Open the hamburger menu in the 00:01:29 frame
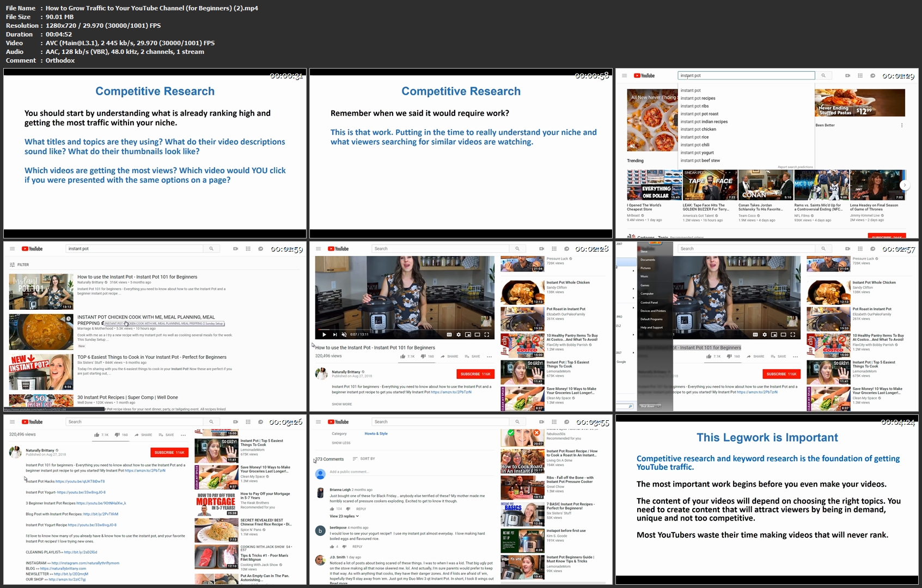 coord(624,76)
